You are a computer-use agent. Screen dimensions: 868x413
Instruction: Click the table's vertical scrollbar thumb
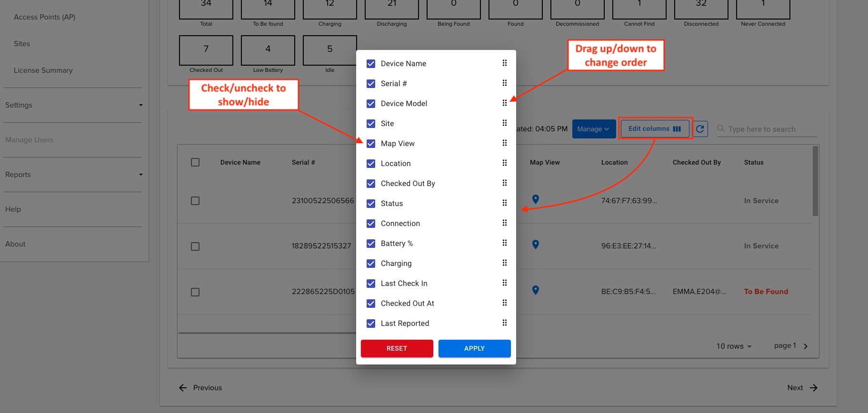815,181
